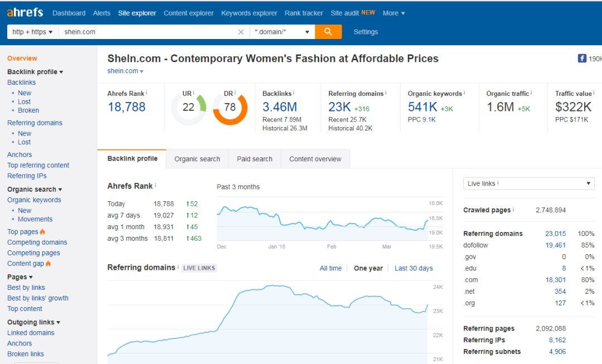Open Backlinks in the sidebar
The height and width of the screenshot is (364, 602).
coord(22,82)
